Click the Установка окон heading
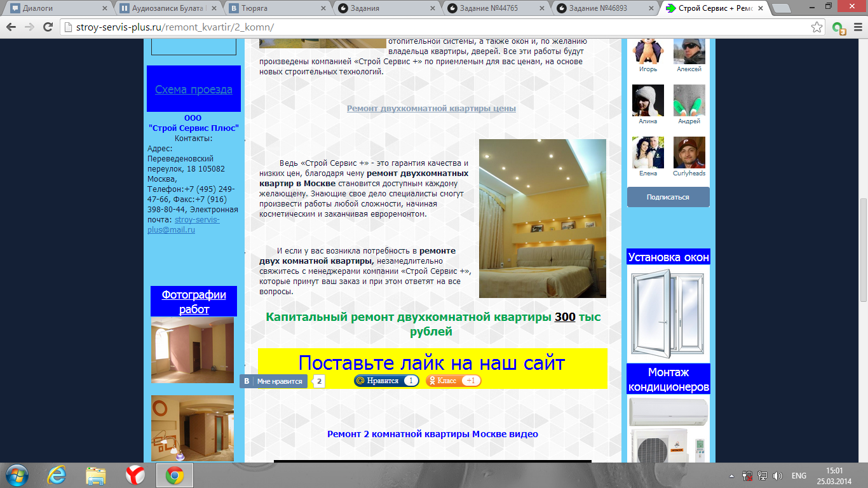868x488 pixels. (668, 257)
